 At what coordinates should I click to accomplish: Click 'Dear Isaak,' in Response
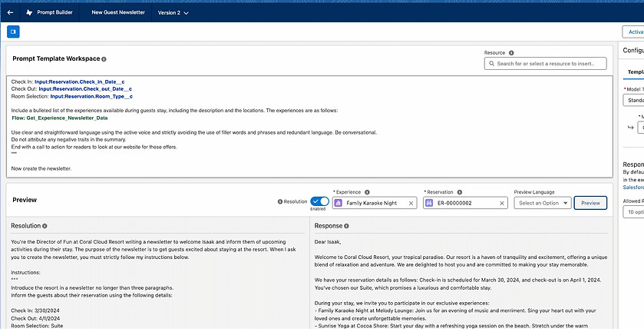tap(328, 242)
